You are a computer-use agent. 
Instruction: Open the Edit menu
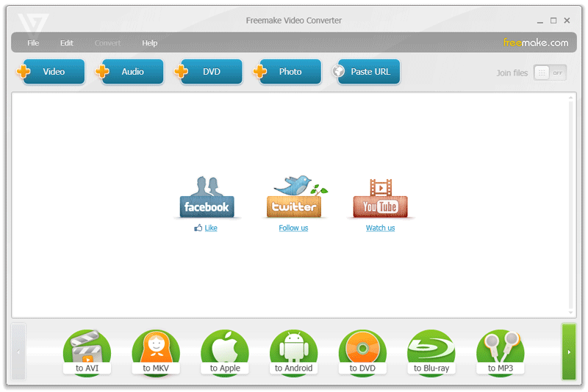click(67, 43)
